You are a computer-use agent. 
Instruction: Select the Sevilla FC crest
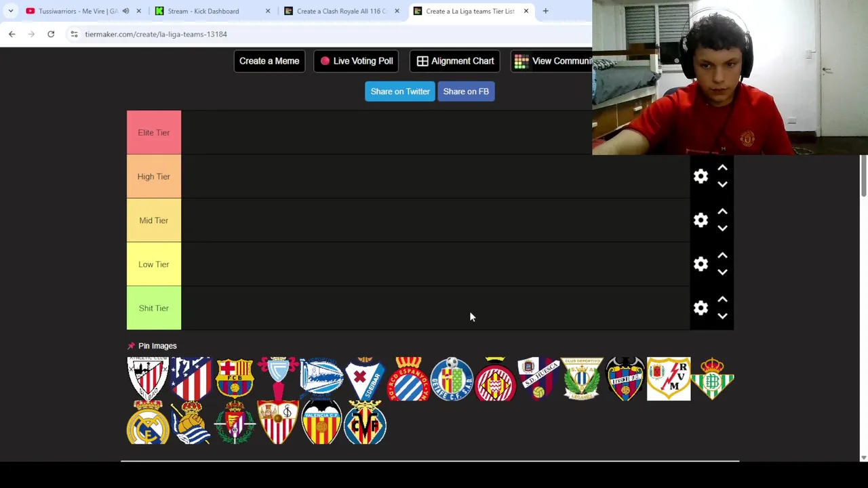pyautogui.click(x=278, y=422)
